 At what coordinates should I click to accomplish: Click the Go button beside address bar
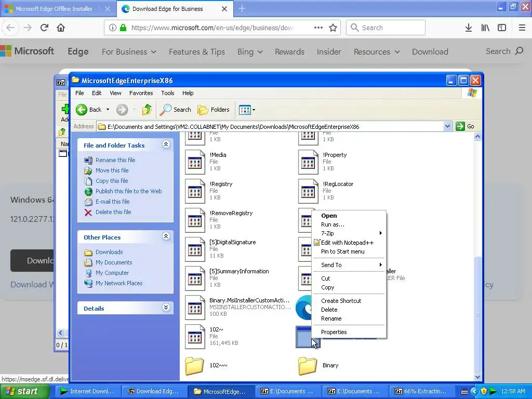[465, 126]
